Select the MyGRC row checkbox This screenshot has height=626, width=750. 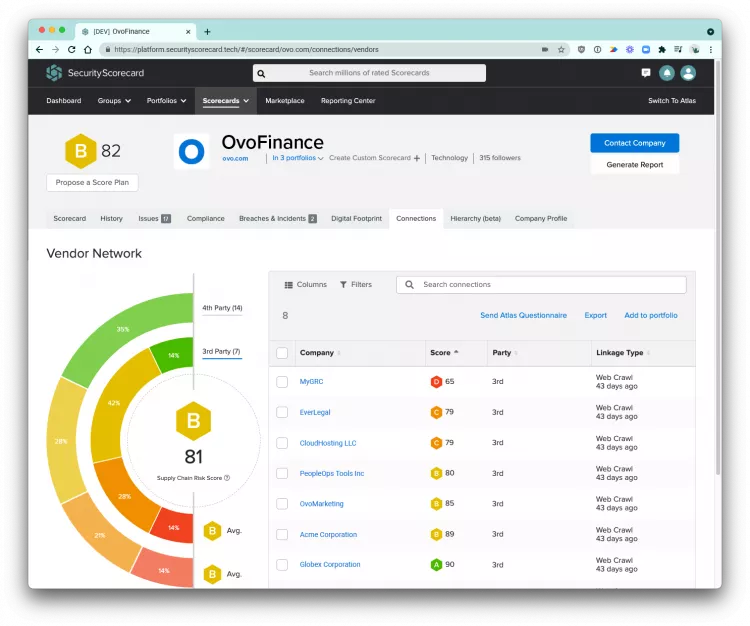point(282,382)
